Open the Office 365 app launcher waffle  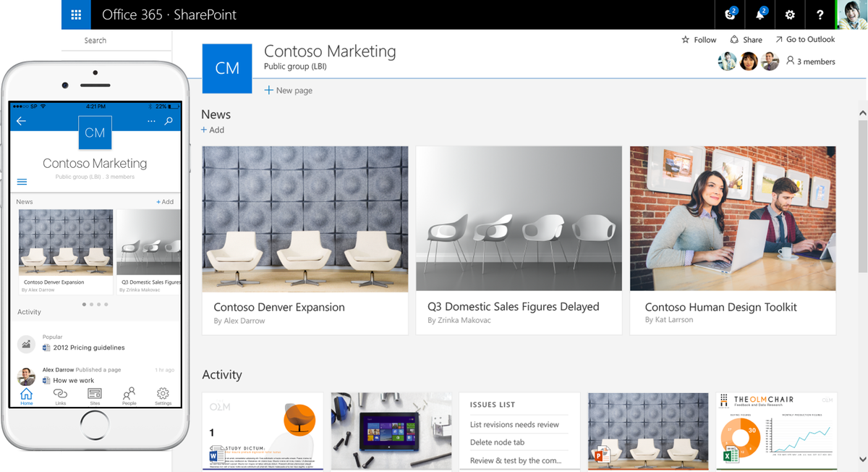point(76,14)
